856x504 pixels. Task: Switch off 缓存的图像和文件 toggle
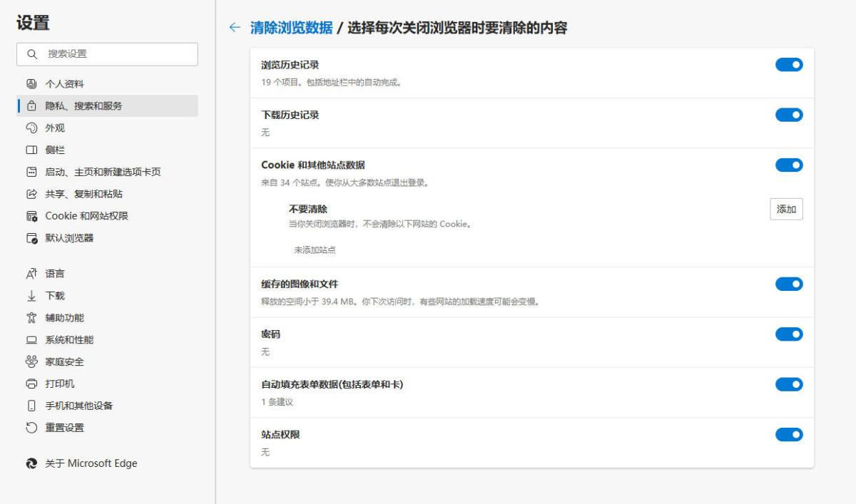click(789, 284)
